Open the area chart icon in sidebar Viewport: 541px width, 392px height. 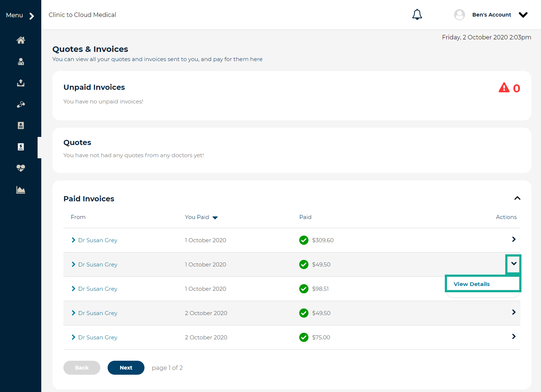[21, 190]
